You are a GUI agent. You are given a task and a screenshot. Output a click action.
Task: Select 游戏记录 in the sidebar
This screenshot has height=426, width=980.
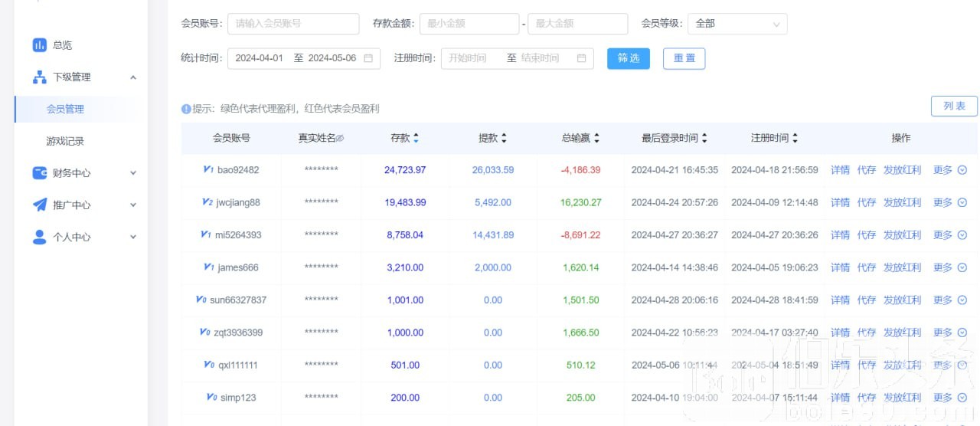pyautogui.click(x=65, y=141)
